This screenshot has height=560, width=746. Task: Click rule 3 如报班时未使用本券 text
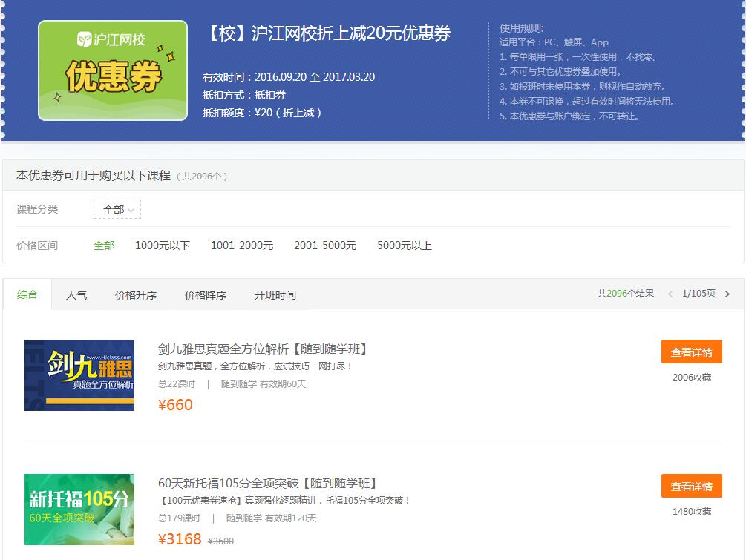(x=583, y=87)
